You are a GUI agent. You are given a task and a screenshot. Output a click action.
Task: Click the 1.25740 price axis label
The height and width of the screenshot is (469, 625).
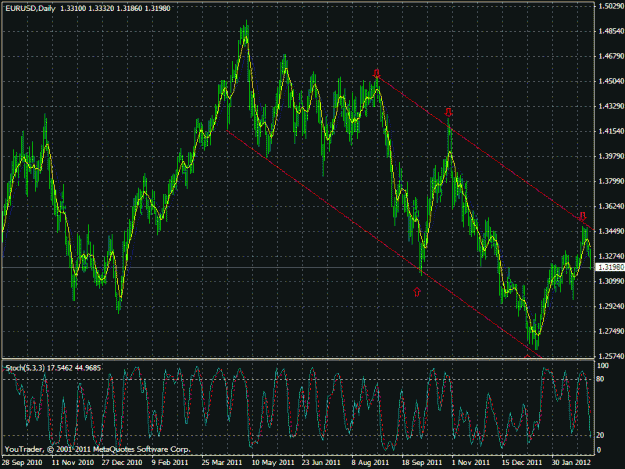[x=611, y=356]
